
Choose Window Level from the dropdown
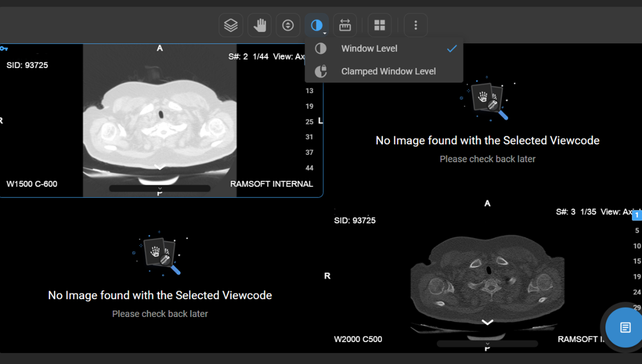click(x=369, y=49)
